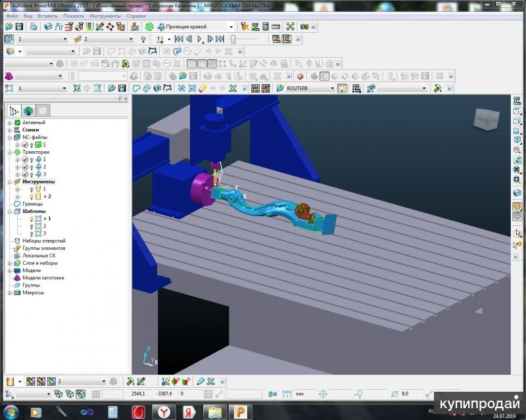Image resolution: width=526 pixels, height=420 pixels.
Task: Rewind the simulation to start
Action: (178, 39)
